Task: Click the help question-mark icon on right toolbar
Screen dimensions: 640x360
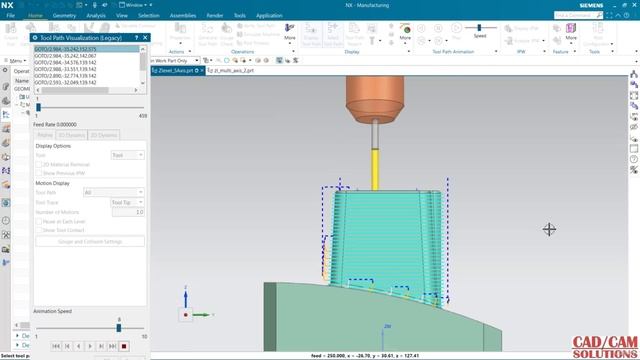Action: (x=634, y=159)
